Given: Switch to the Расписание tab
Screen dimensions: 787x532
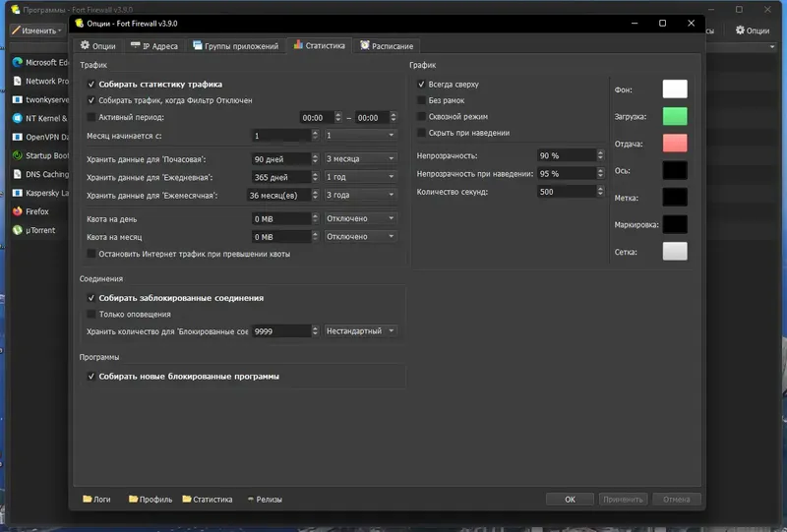Looking at the screenshot, I should (x=387, y=45).
